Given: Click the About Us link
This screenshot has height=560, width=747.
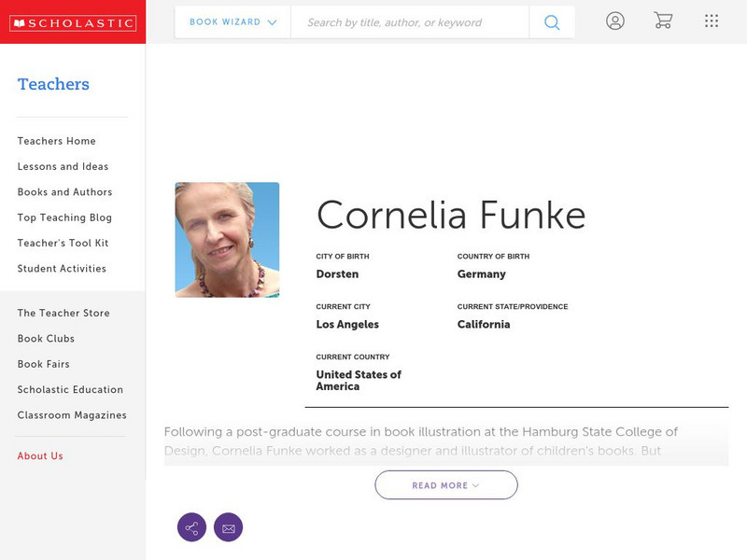Looking at the screenshot, I should 40,456.
